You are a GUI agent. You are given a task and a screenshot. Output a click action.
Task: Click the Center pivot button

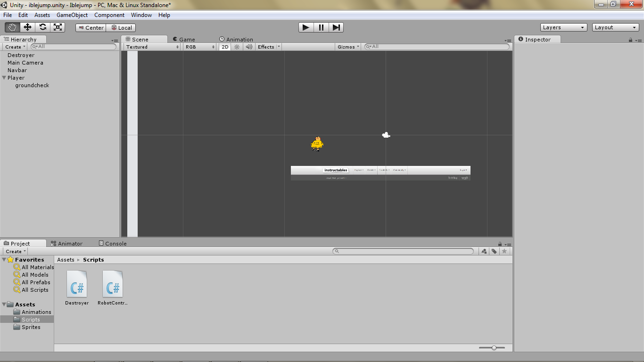coord(90,27)
